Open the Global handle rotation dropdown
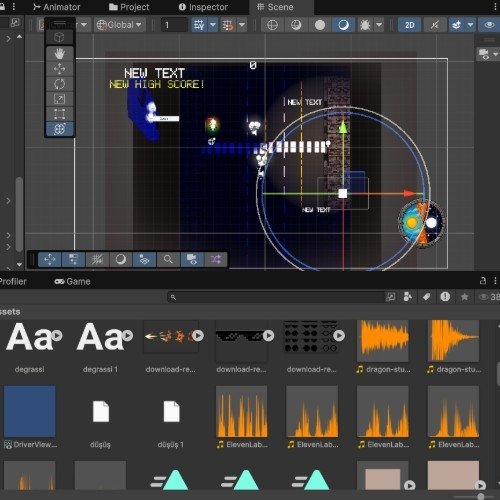The image size is (500, 500). point(119,25)
